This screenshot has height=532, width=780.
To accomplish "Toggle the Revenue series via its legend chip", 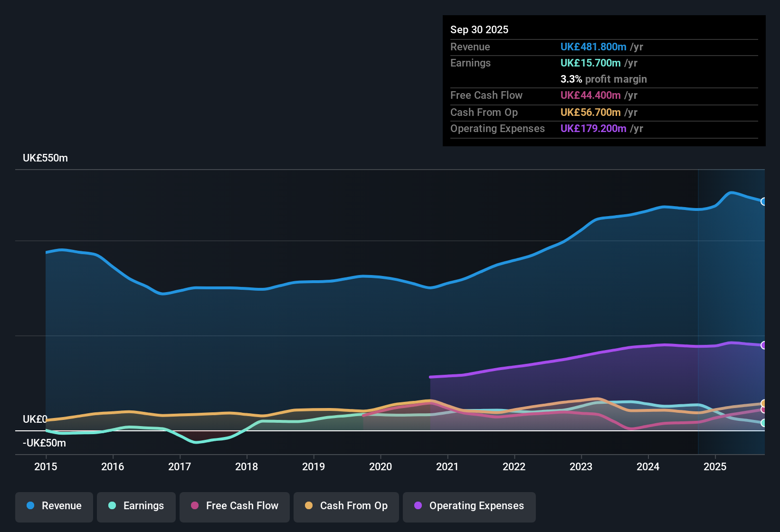I will (x=54, y=506).
